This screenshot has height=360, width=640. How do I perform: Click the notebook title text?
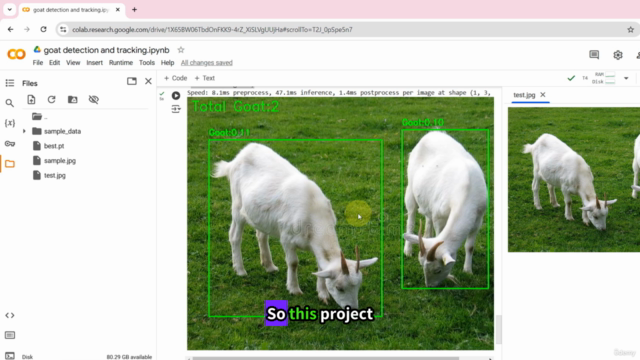[107, 50]
